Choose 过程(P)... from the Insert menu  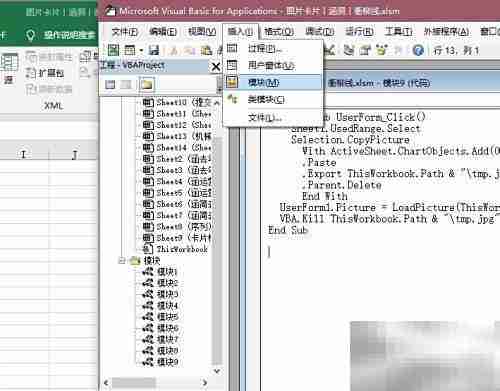pos(273,49)
